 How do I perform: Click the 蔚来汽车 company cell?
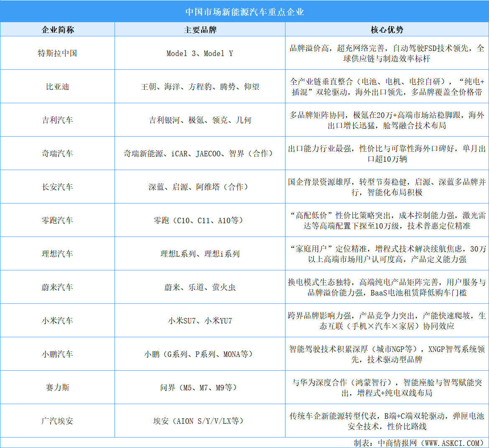click(57, 287)
